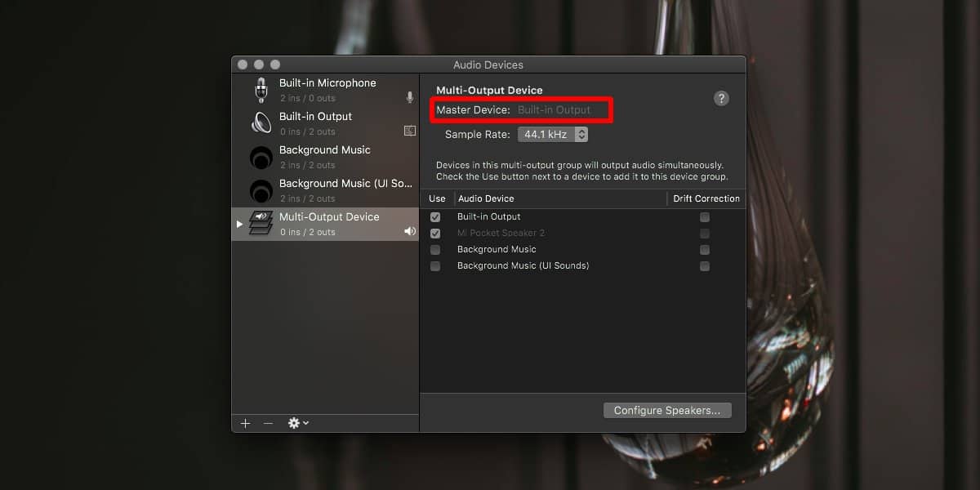Image resolution: width=980 pixels, height=490 pixels.
Task: Enable Drift Correction for Mi Pocket Speaker 2
Action: [x=704, y=233]
